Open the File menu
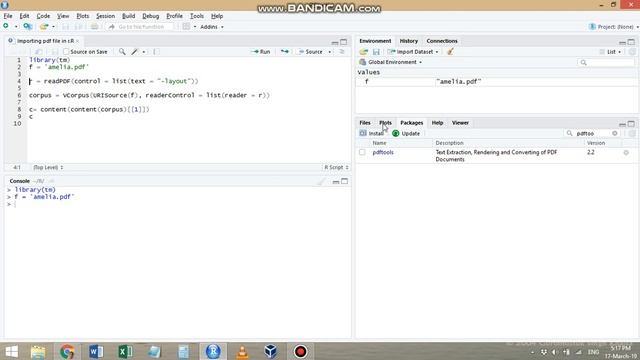Image resolution: width=640 pixels, height=360 pixels. pyautogui.click(x=8, y=16)
